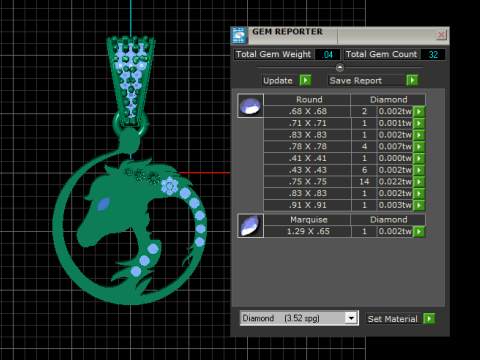Click the green arrow beside Set Material
This screenshot has width=480, height=360.
tap(429, 319)
